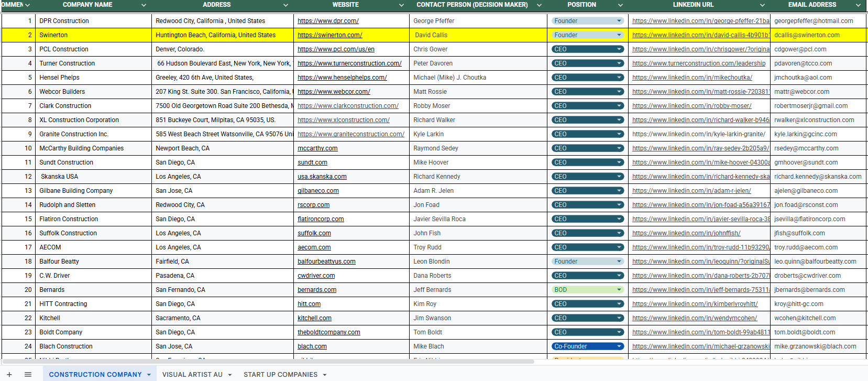Open the usa.skanska.com website link
This screenshot has height=381, width=868.
322,177
